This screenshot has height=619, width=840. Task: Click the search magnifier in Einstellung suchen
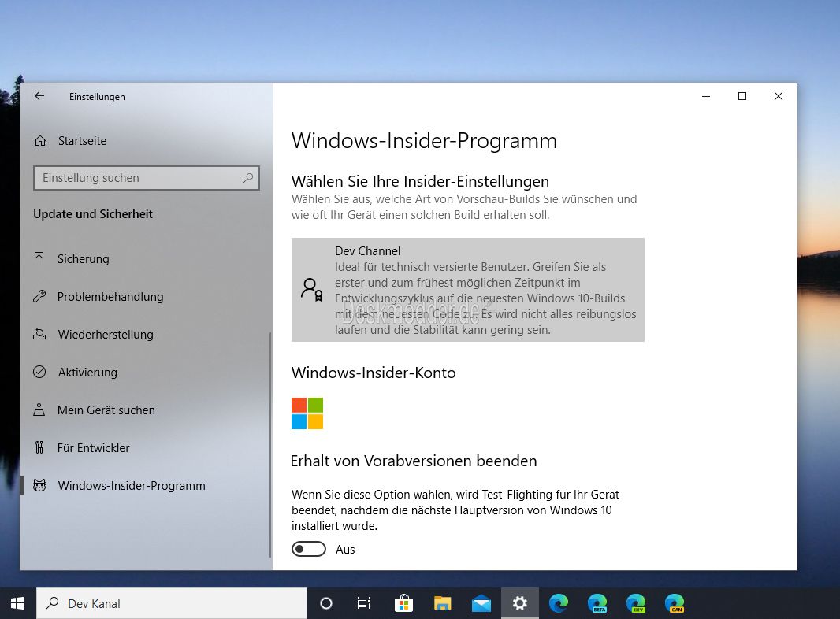pyautogui.click(x=248, y=178)
